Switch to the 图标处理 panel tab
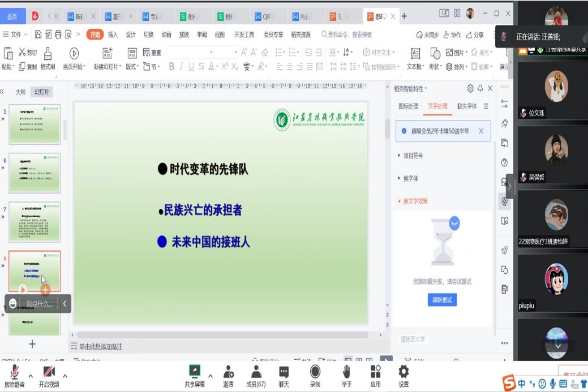Screen dimensions: 588x392 pyautogui.click(x=408, y=106)
